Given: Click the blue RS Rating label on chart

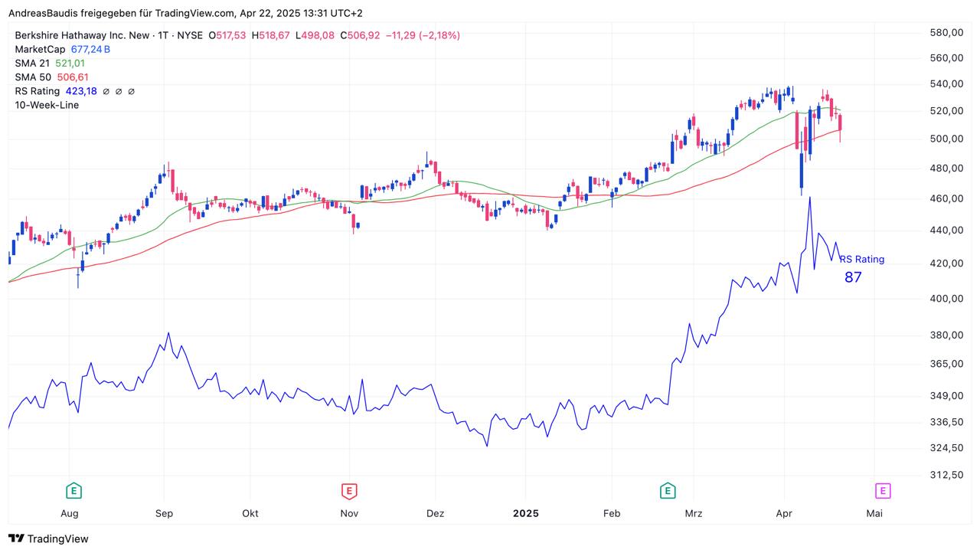Looking at the screenshot, I should 861,259.
